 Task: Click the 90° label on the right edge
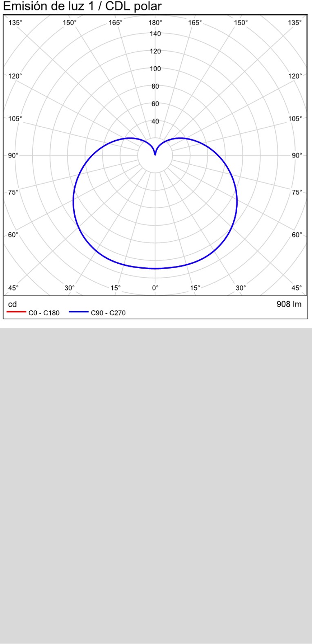tap(297, 155)
